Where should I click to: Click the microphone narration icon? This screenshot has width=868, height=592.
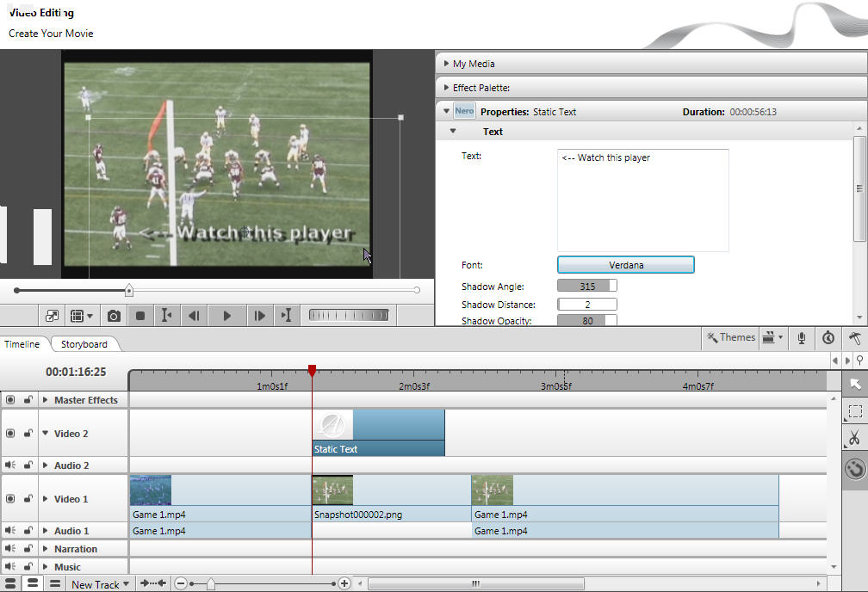coord(801,338)
